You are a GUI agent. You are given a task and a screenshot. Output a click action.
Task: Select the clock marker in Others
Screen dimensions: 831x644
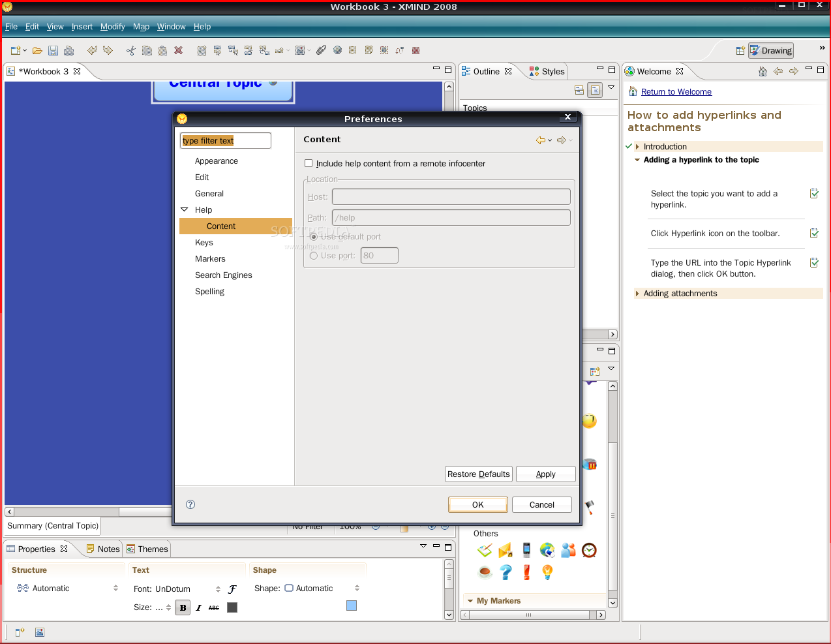click(589, 551)
